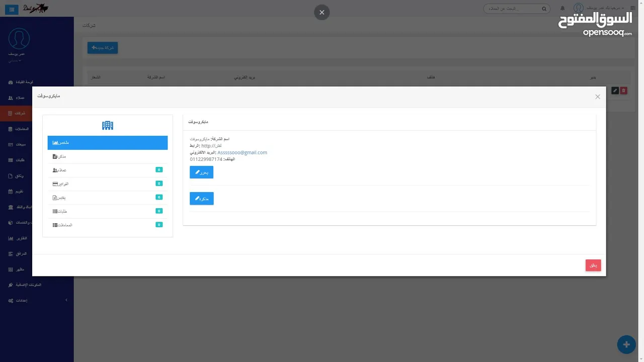
Task: Open the notifications bell icon
Action: [562, 9]
